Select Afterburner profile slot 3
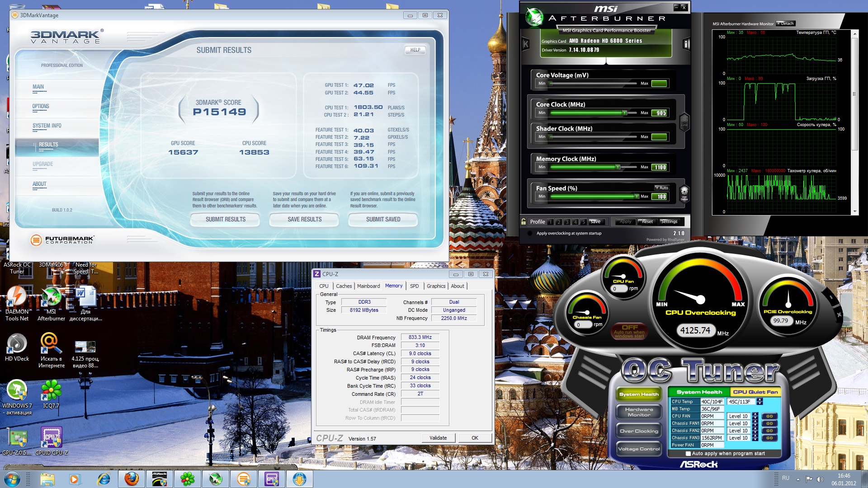Viewport: 868px width, 488px height. (x=567, y=222)
